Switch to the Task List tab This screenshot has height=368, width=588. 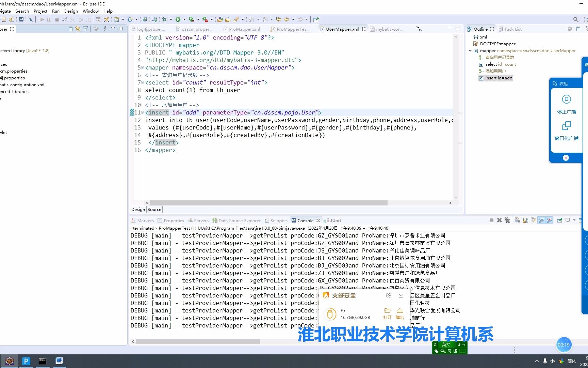510,29
